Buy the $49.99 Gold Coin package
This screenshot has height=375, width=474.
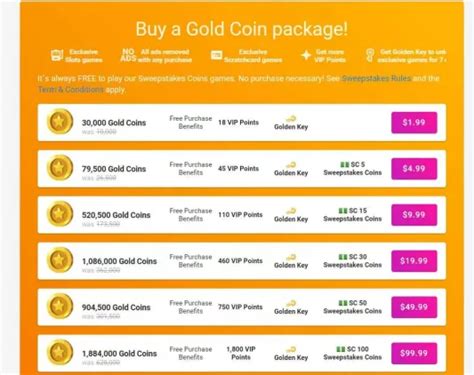pyautogui.click(x=414, y=307)
